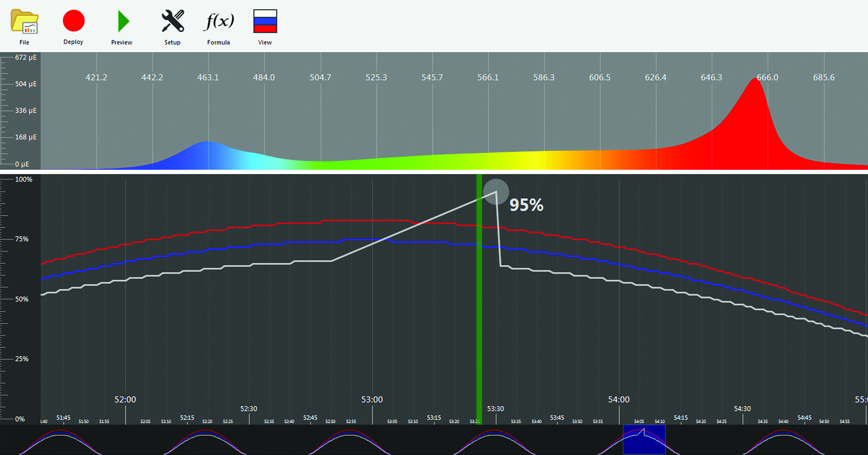Select the 95% control point handle
Image resolution: width=868 pixels, height=455 pixels.
click(x=496, y=192)
